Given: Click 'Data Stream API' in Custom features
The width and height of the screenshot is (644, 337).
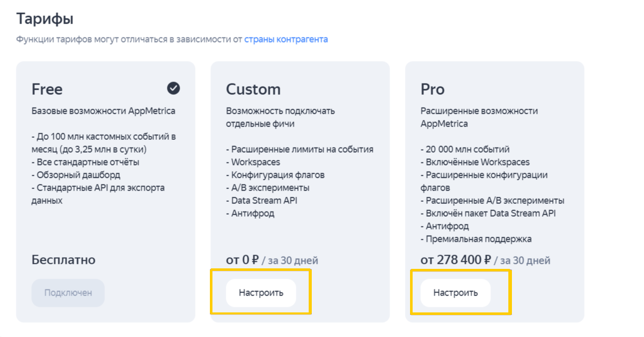Looking at the screenshot, I should [x=264, y=201].
